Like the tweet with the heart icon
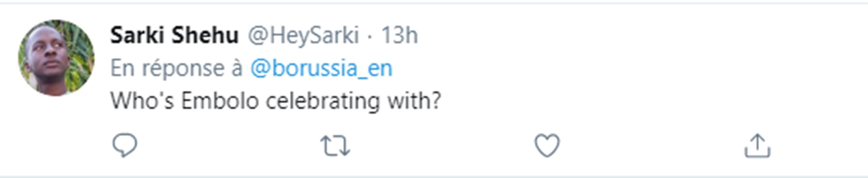The height and width of the screenshot is (178, 868). [x=547, y=145]
